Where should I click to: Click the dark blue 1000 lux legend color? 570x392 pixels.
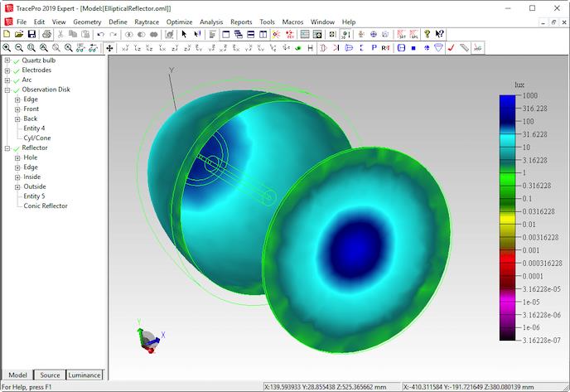coord(507,99)
